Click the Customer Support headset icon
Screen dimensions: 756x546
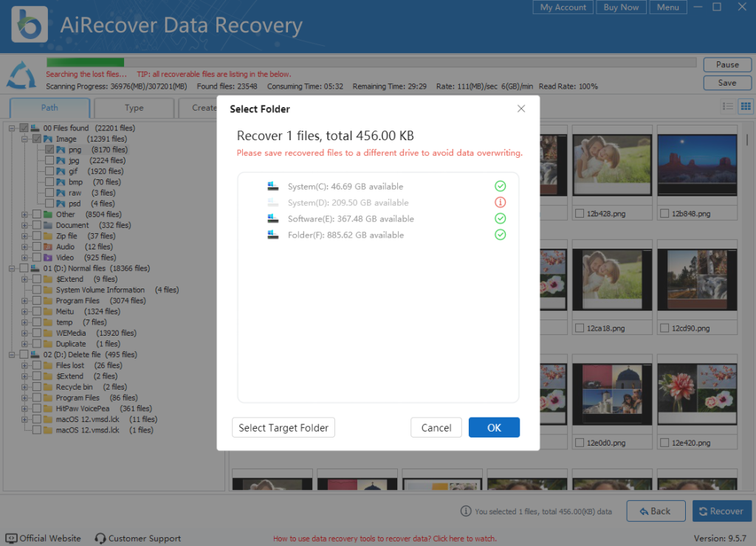[99, 538]
